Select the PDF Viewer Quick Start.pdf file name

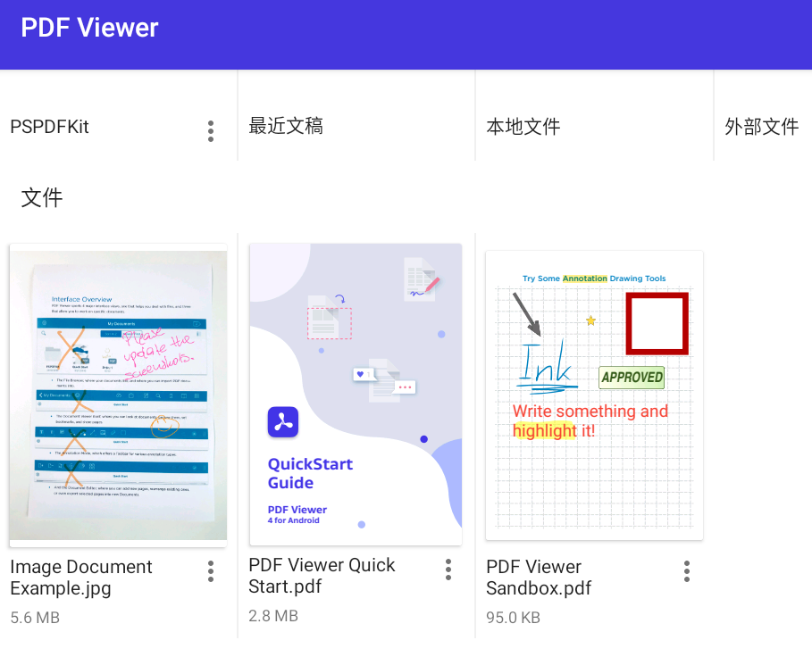pos(322,576)
